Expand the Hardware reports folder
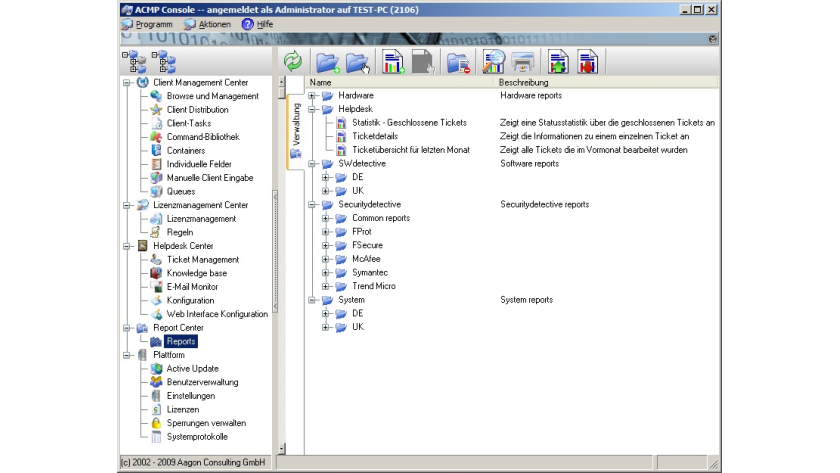The height and width of the screenshot is (473, 840). [312, 96]
